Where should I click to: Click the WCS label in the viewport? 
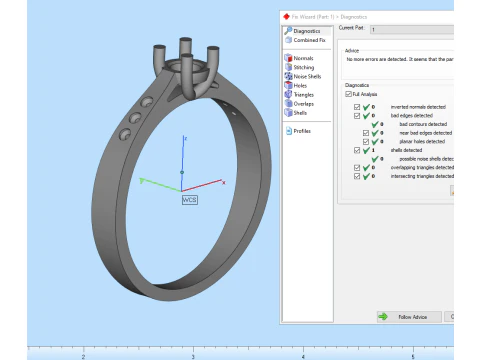190,200
